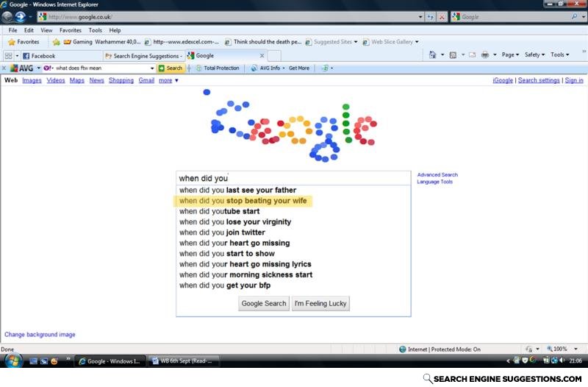Click the AVG Search button
588x387 pixels.
click(171, 68)
